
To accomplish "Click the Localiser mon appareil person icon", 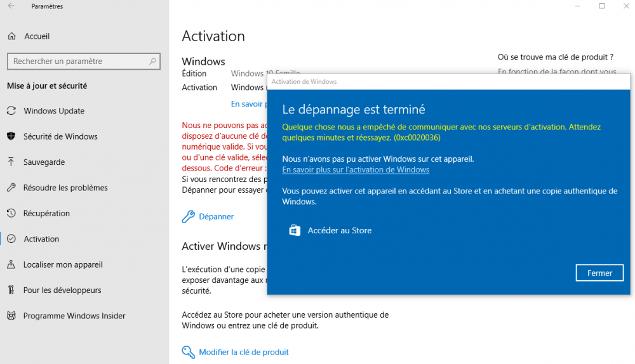I will click(x=11, y=264).
